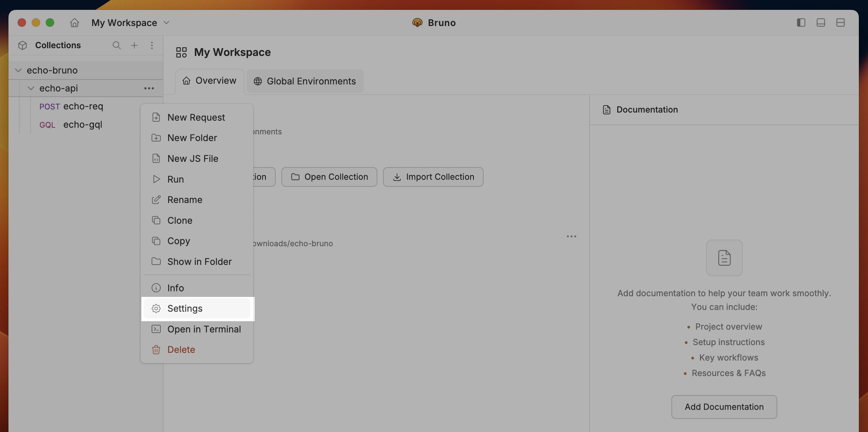868x432 pixels.
Task: Open the echo-api three-dots menu
Action: (x=149, y=88)
